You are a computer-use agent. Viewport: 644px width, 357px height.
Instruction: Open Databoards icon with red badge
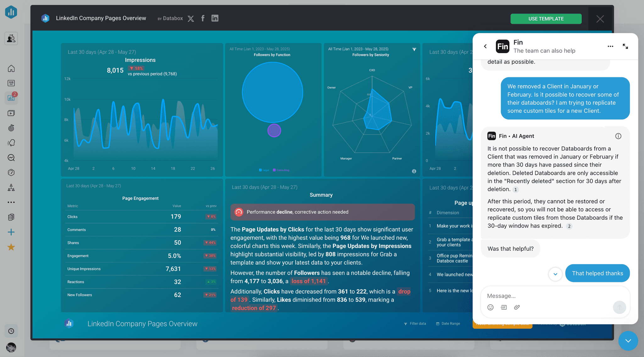[x=11, y=98]
